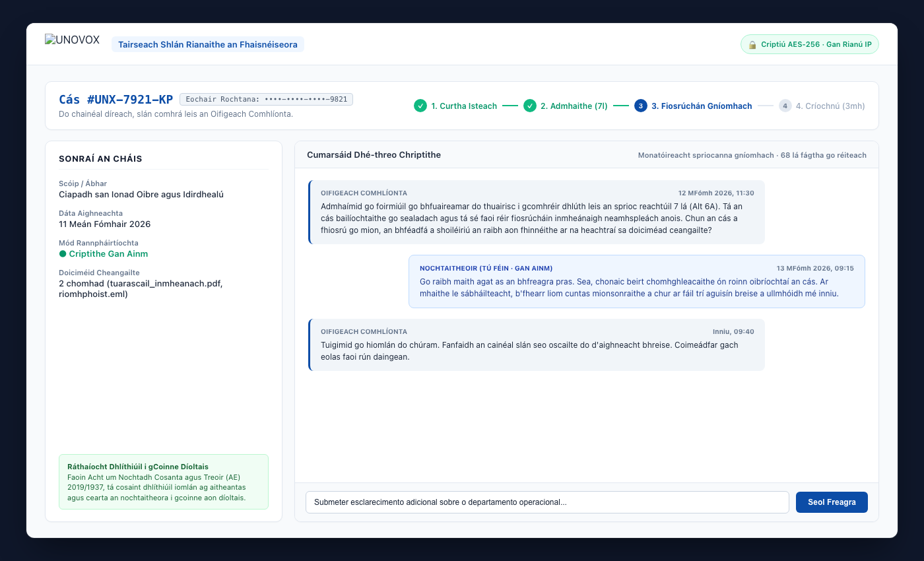The height and width of the screenshot is (561, 924).
Task: Click the compliance officer message from 12 MFómh
Action: 537,213
